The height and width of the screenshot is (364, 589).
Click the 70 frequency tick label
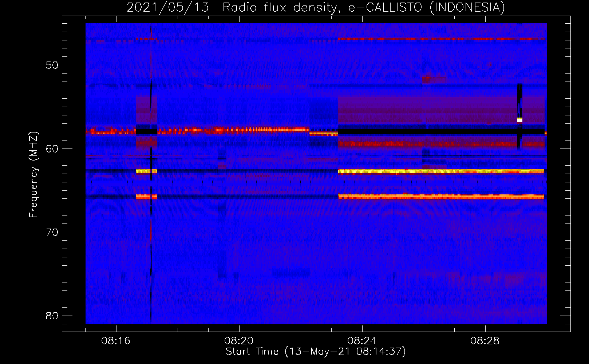point(52,232)
